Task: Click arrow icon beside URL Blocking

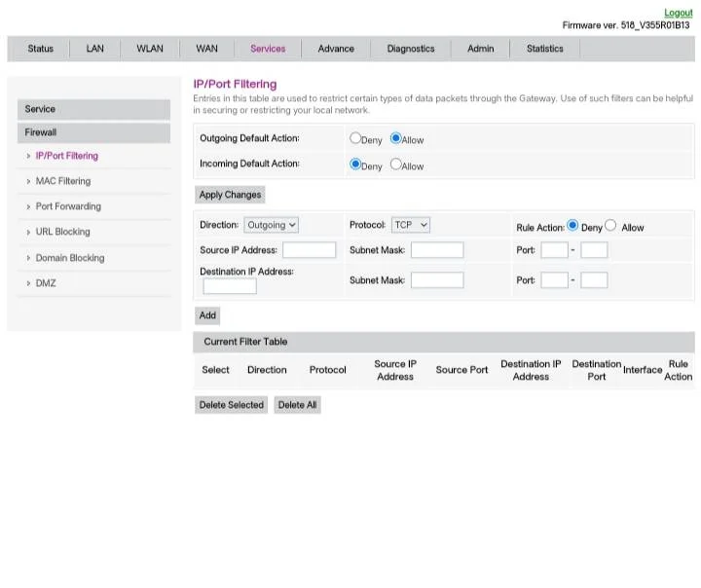Action: 28,232
